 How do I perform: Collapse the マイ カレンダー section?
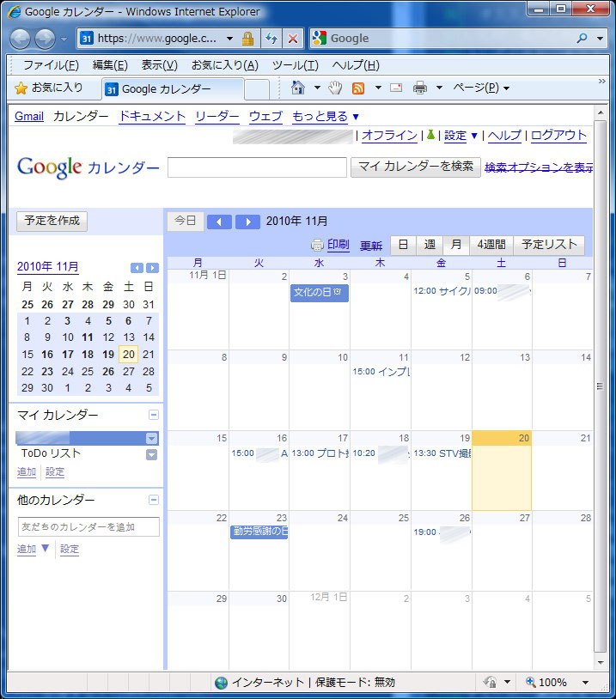click(x=154, y=415)
